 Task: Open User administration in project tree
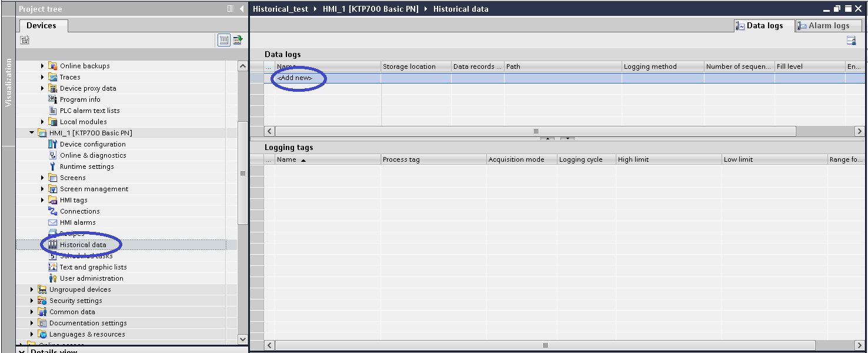pos(91,278)
